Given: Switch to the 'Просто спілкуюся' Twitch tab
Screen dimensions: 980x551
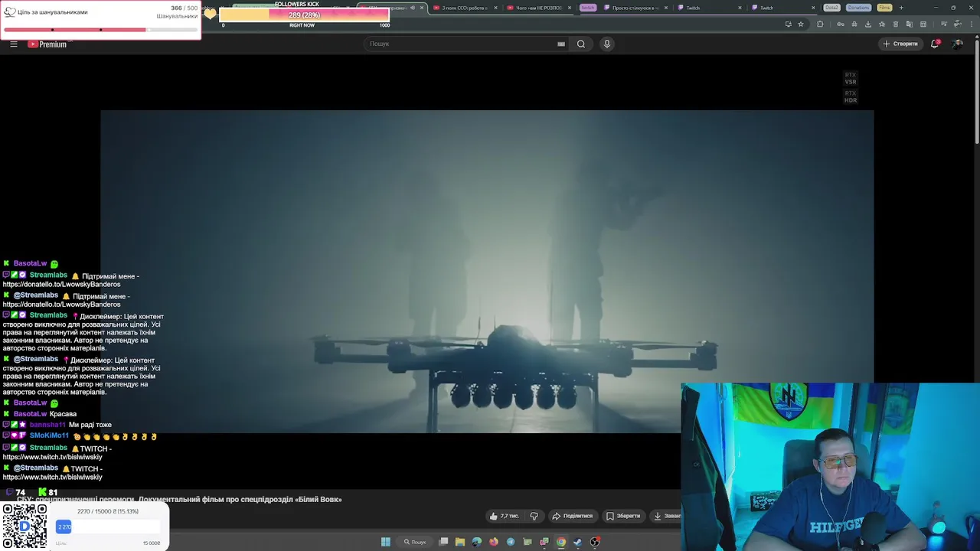Looking at the screenshot, I should pyautogui.click(x=635, y=8).
